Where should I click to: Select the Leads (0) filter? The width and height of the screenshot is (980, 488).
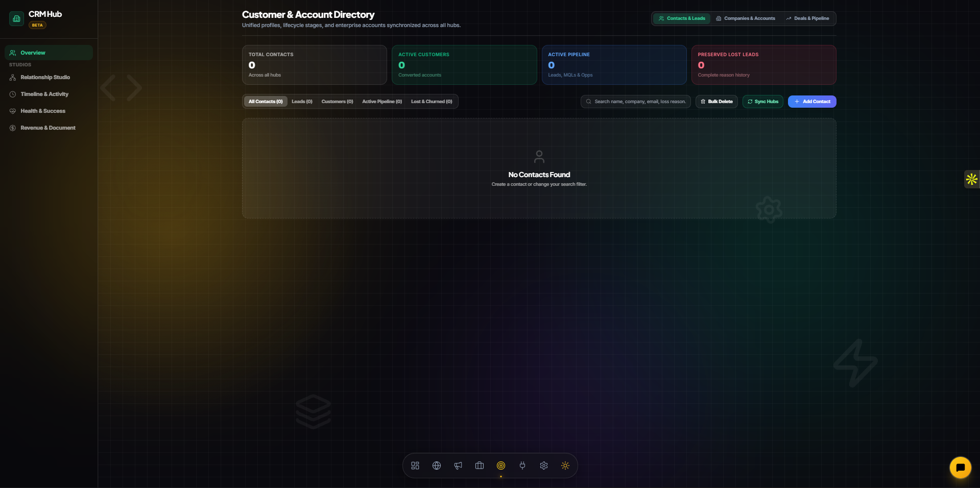point(302,102)
